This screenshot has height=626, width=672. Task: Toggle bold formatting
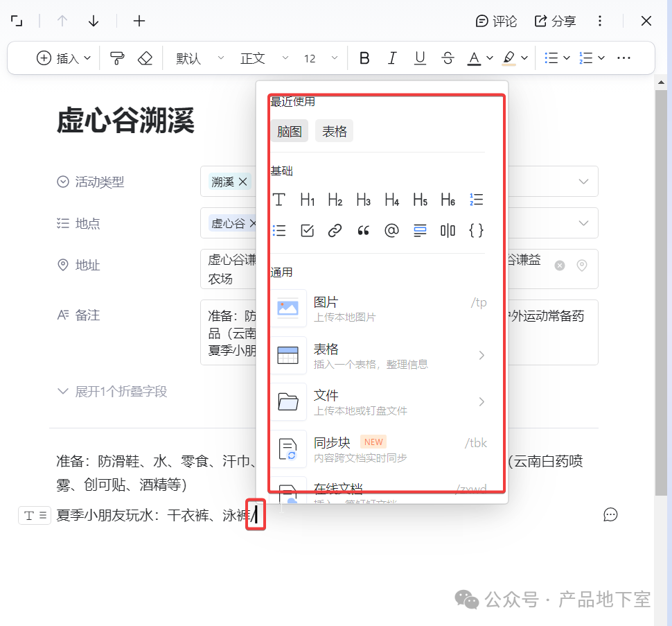(364, 58)
